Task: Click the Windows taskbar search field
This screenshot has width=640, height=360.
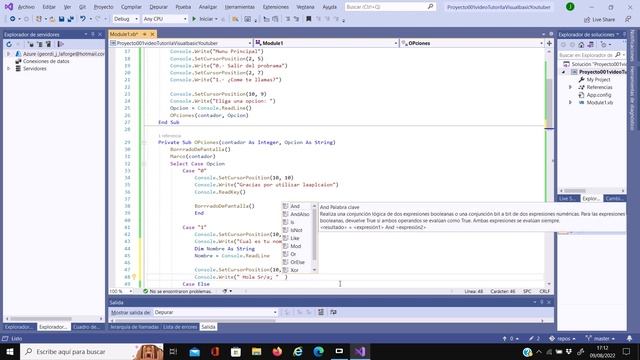Action: [92, 351]
